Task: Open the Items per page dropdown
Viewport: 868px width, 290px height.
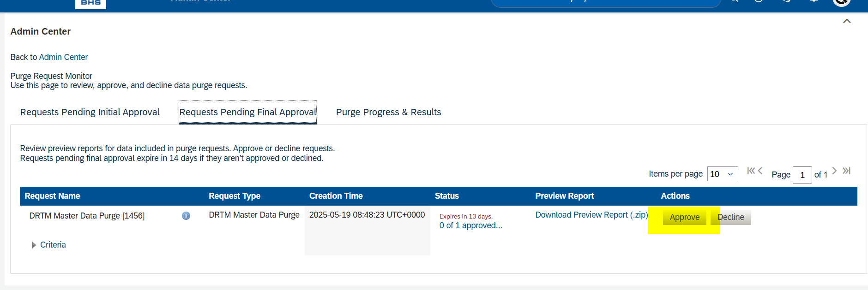Action: coord(722,174)
